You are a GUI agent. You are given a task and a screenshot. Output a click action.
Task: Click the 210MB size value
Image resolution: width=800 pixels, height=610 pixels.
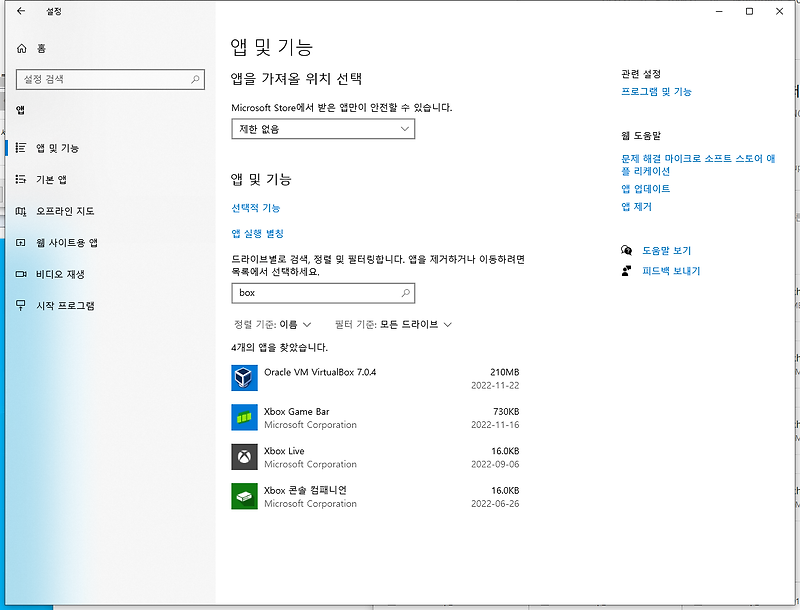pos(505,372)
